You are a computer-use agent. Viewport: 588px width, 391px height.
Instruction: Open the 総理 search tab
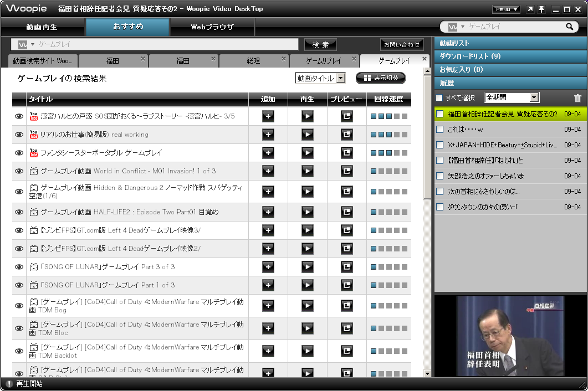pos(253,61)
